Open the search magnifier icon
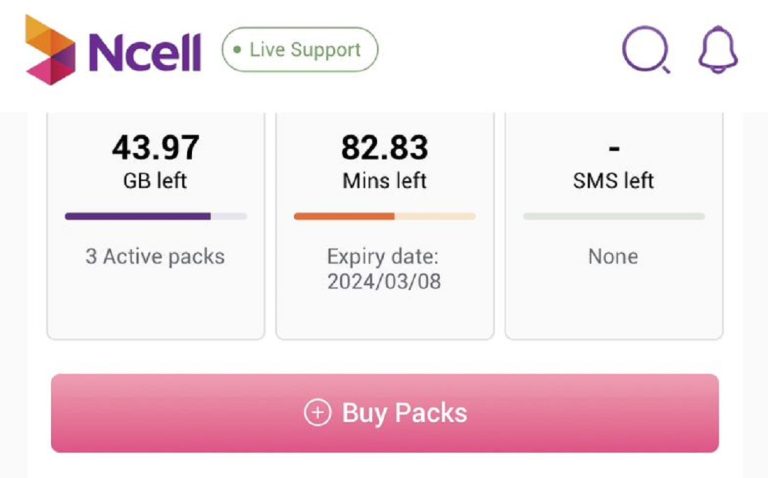Image resolution: width=768 pixels, height=478 pixels. click(x=645, y=49)
